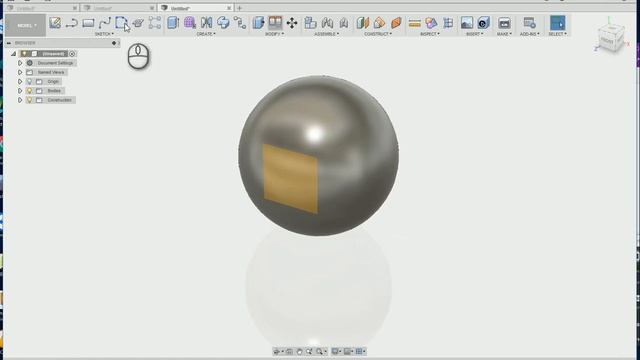
Task: Open the SELECT dropdown
Action: coord(558,34)
